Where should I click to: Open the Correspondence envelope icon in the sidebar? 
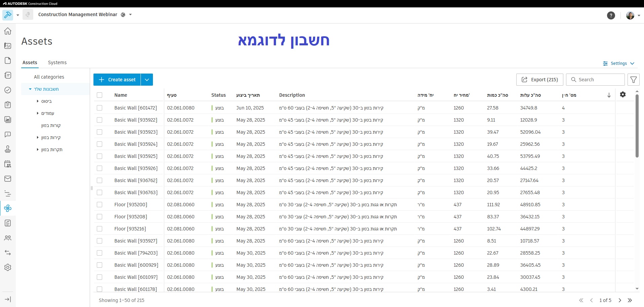(x=8, y=179)
